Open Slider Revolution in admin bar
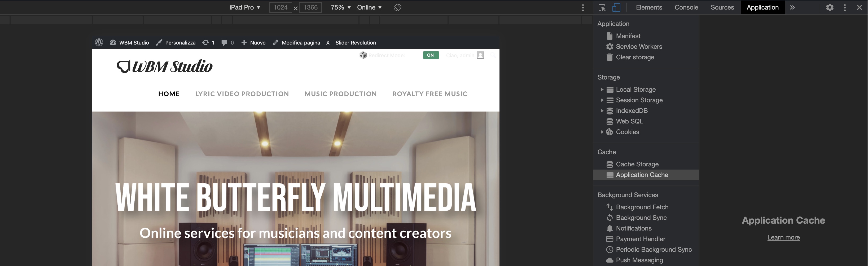 [x=356, y=43]
